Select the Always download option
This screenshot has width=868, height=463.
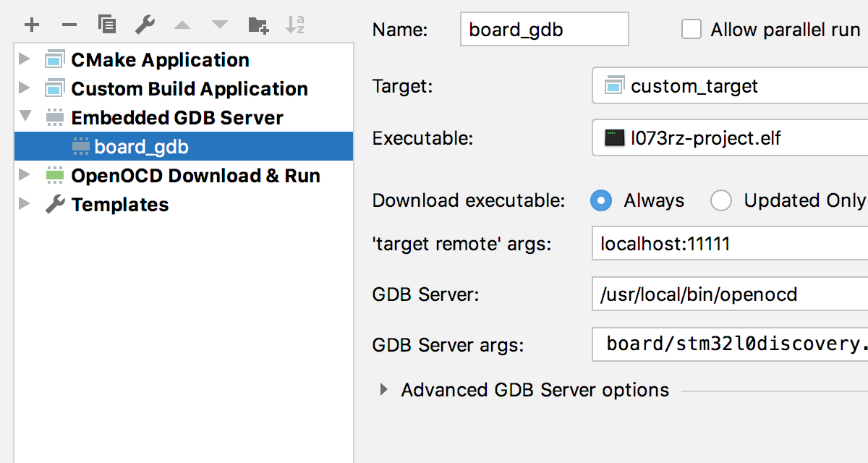click(x=601, y=200)
